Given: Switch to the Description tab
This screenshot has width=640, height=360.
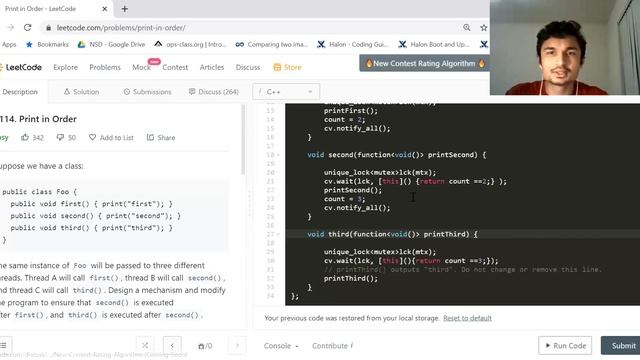Looking at the screenshot, I should (20, 92).
